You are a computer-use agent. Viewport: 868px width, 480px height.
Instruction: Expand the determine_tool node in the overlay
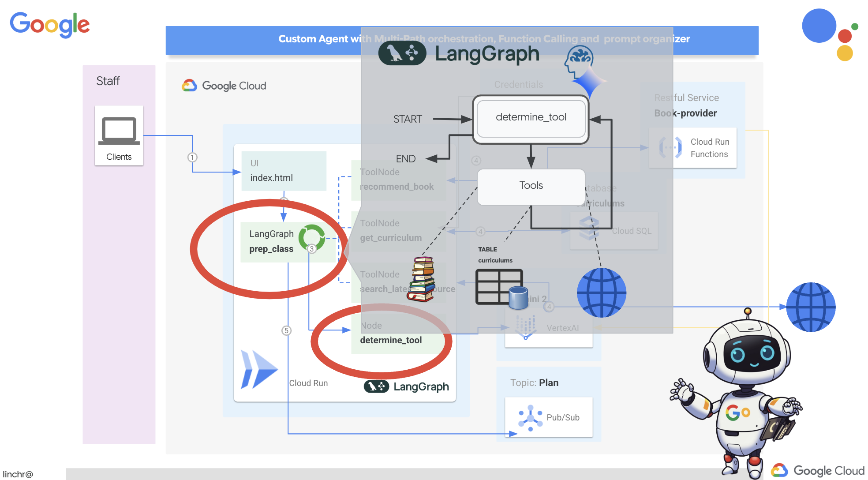(x=531, y=118)
